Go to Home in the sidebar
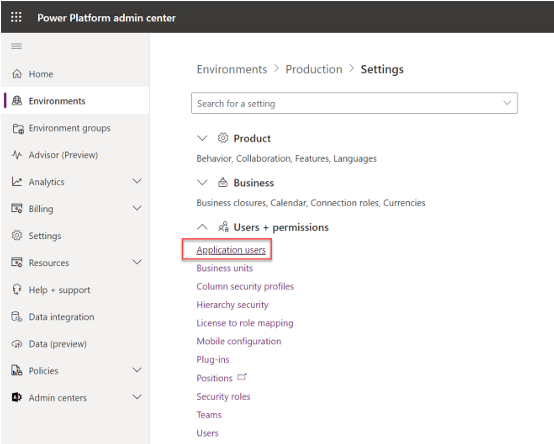554x444 pixels. coord(75,74)
